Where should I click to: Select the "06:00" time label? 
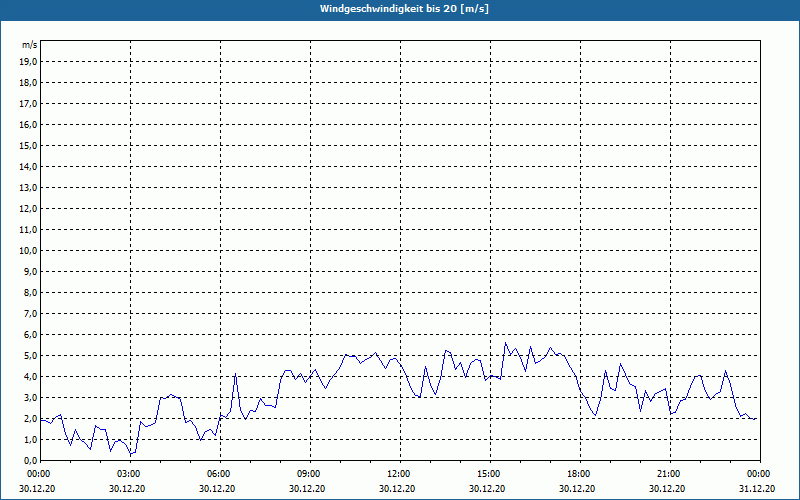(220, 474)
